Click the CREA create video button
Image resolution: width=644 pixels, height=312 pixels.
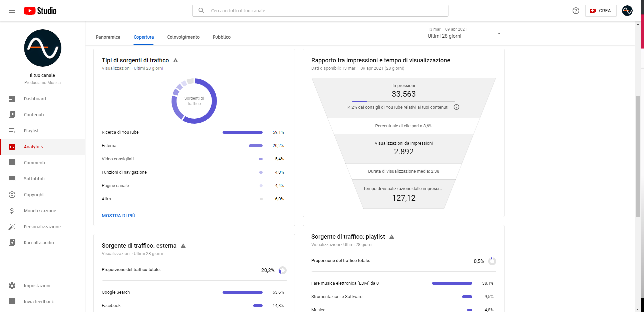coord(601,11)
